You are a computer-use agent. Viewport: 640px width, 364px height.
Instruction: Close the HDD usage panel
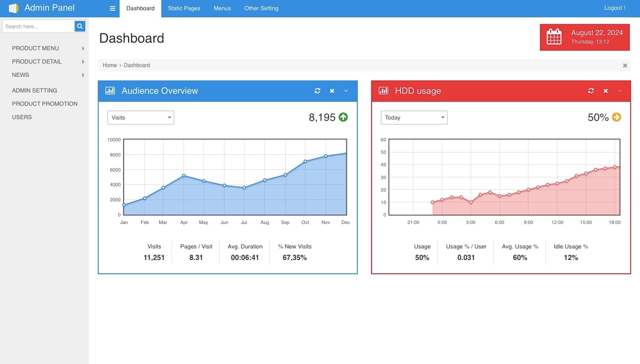(x=605, y=91)
